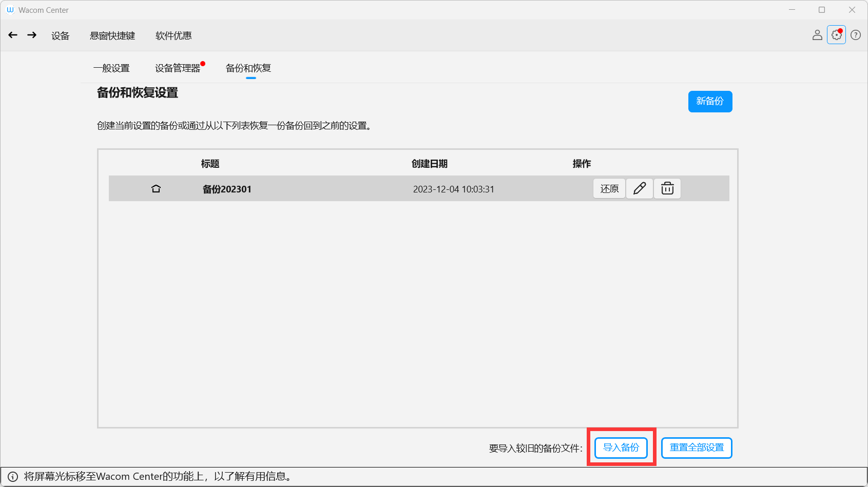Switch to the 设备管理器 tab

tap(178, 68)
